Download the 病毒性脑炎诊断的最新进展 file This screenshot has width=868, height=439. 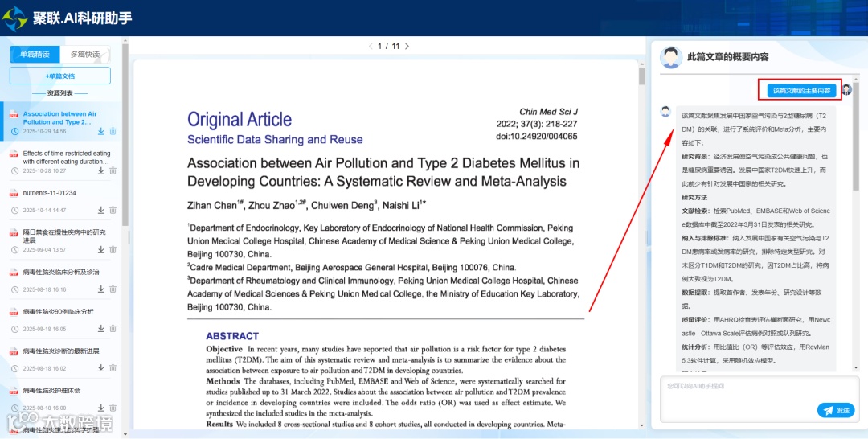pos(101,368)
